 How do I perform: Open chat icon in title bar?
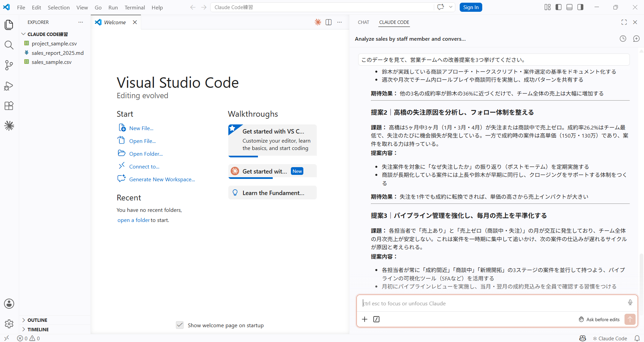pyautogui.click(x=441, y=7)
